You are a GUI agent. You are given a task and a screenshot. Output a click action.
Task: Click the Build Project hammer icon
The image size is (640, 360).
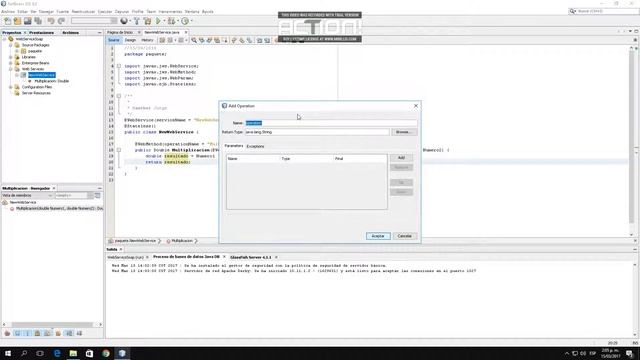click(x=137, y=21)
